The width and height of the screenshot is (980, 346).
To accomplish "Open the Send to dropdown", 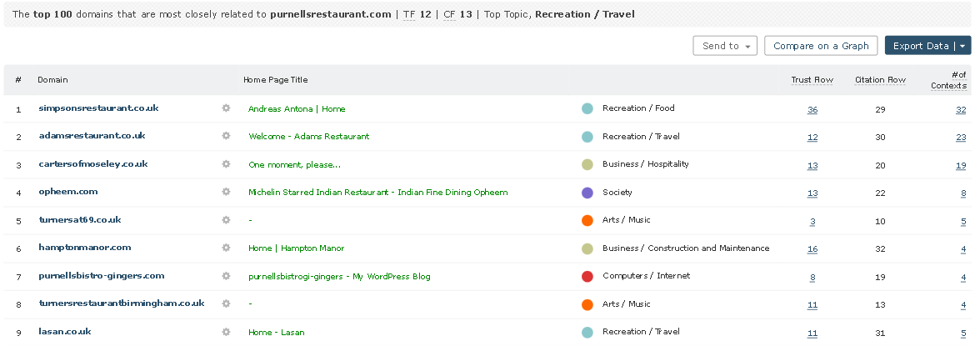I will click(x=725, y=46).
